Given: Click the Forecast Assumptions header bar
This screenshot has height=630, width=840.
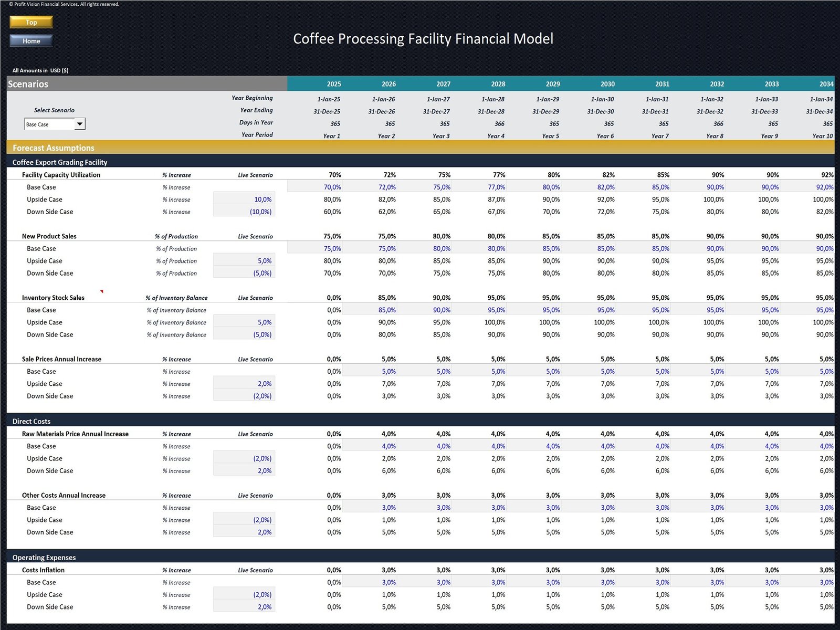Looking at the screenshot, I should (52, 148).
